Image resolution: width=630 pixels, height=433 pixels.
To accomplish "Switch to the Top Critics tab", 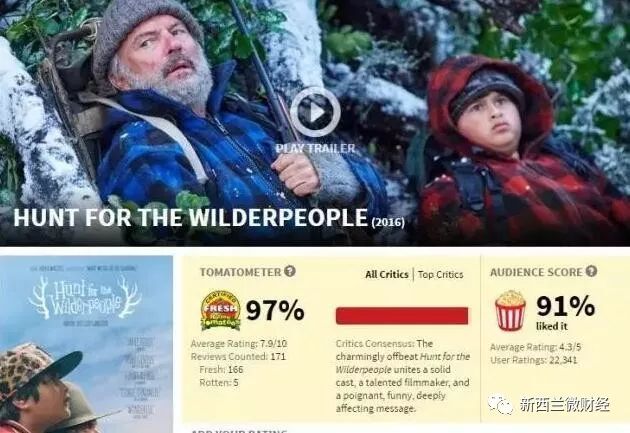I will [x=440, y=274].
